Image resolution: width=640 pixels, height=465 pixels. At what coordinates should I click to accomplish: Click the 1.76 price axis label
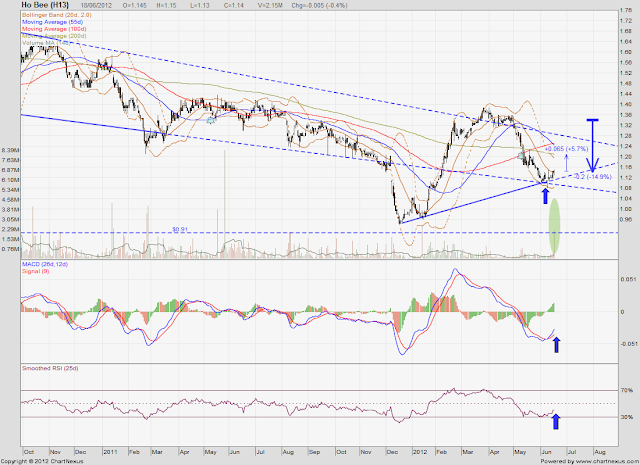[x=626, y=10]
